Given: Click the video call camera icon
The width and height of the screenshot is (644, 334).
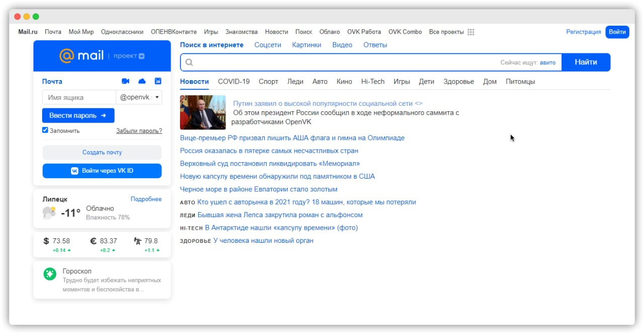Looking at the screenshot, I should point(126,81).
